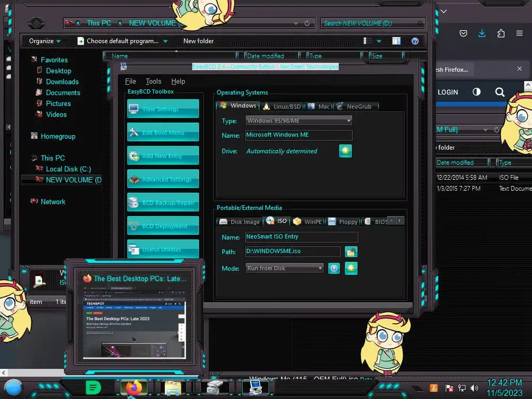Screen dimensions: 532x399
Task: Edit the Microsoft Windows ME name field
Action: click(x=299, y=135)
